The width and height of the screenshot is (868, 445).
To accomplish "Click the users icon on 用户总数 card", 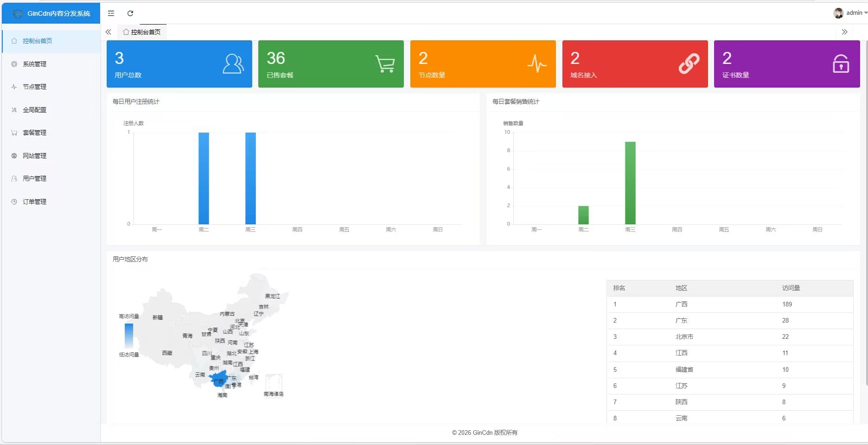I will pyautogui.click(x=233, y=64).
